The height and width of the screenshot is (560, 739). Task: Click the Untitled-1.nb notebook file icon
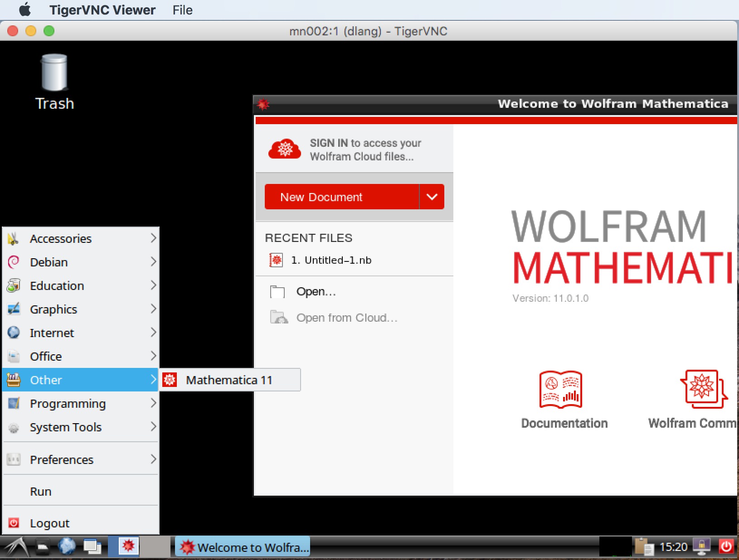(x=276, y=260)
